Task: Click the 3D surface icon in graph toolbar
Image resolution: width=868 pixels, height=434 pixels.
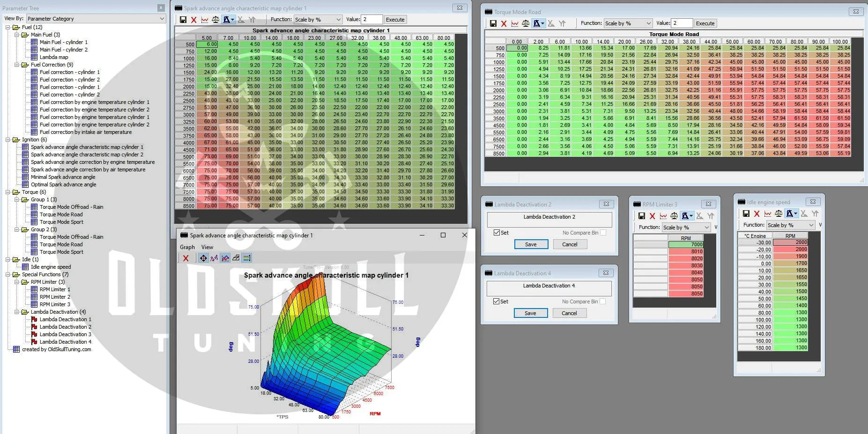Action: 236,258
